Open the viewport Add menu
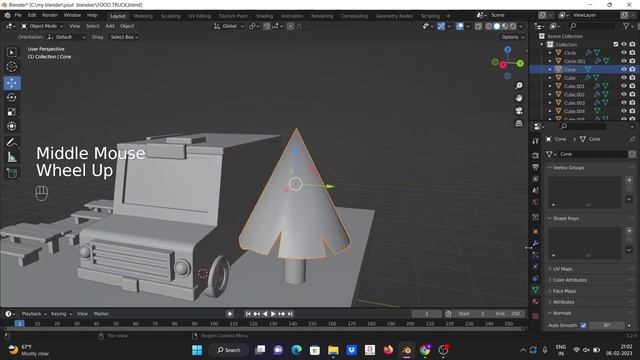 click(x=110, y=26)
